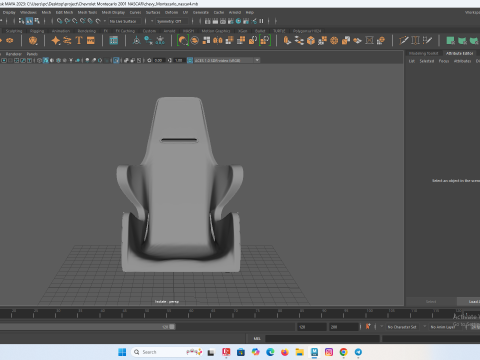The height and width of the screenshot is (360, 480).
Task: Switch to the Motion Graphics shelf tab
Action: 216,31
